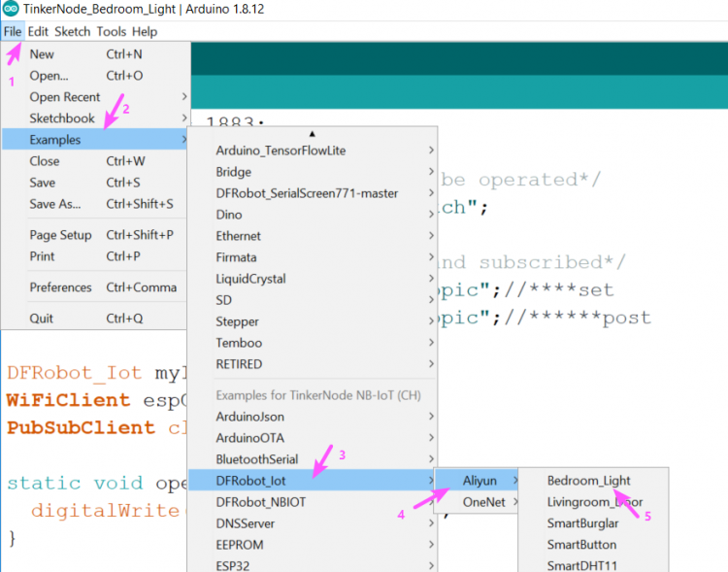Image resolution: width=728 pixels, height=572 pixels.
Task: Open the Bedroom_Light example sketch
Action: (x=593, y=481)
